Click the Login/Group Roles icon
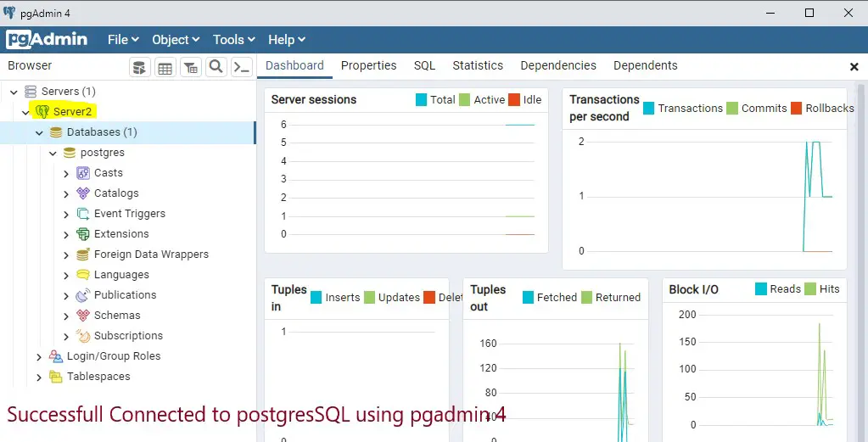868x442 pixels. click(x=56, y=356)
